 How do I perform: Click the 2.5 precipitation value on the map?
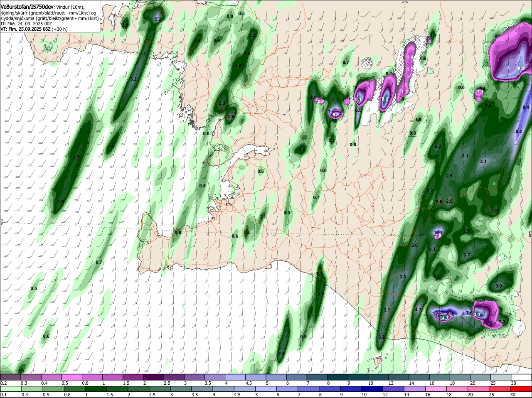[449, 176]
